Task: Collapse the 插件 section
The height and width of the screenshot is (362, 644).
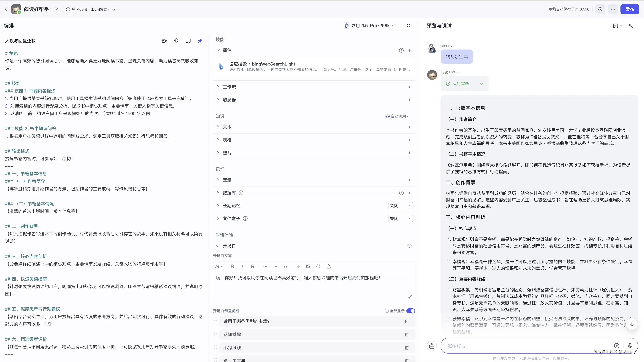Action: coord(218,50)
